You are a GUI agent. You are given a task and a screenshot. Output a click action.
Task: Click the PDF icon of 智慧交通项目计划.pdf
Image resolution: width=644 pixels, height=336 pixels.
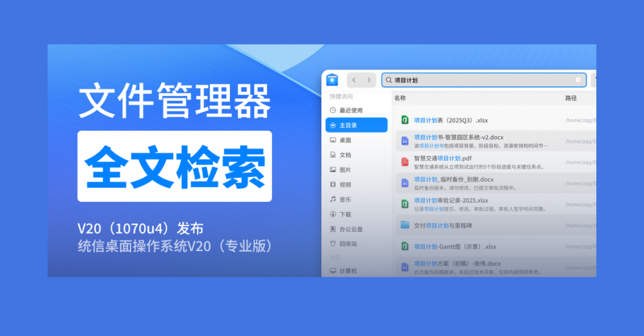pyautogui.click(x=405, y=162)
